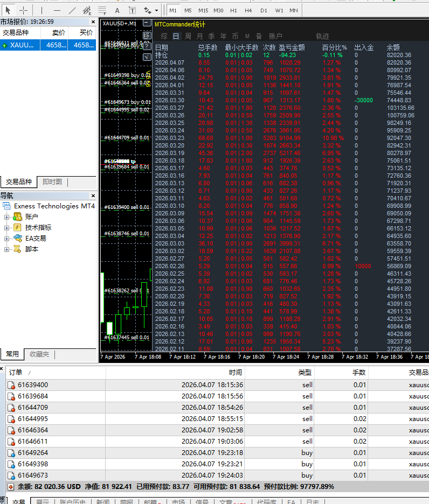429x504 pixels.
Task: Choose the text label tool
Action: coord(132,10)
